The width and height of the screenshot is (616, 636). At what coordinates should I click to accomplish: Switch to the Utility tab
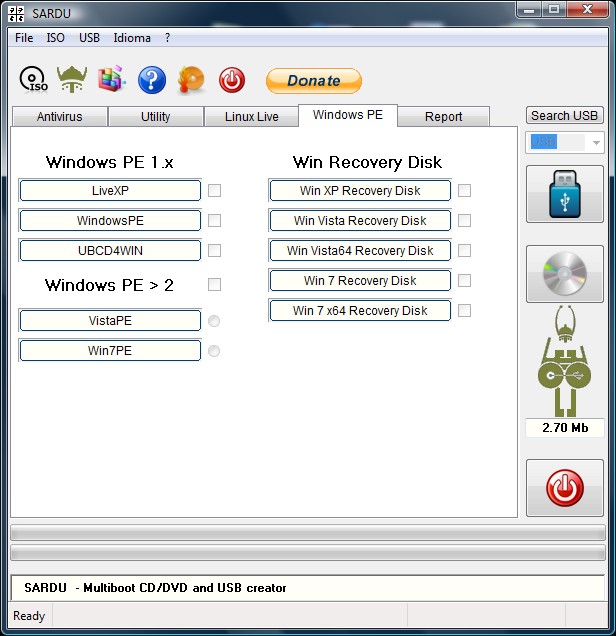[x=155, y=116]
